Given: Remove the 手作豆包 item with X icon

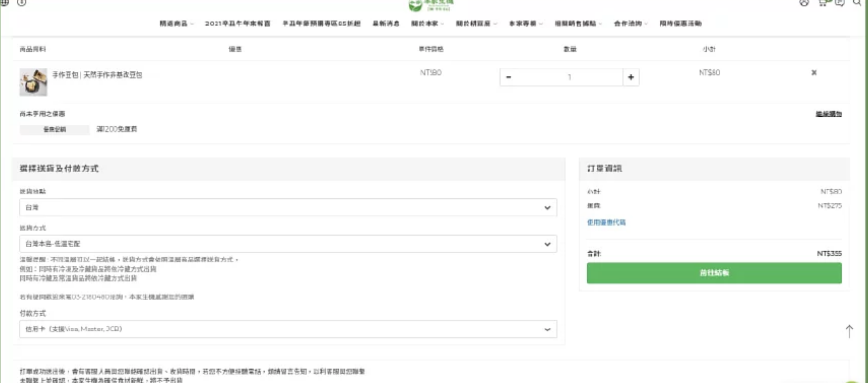Looking at the screenshot, I should pos(813,73).
